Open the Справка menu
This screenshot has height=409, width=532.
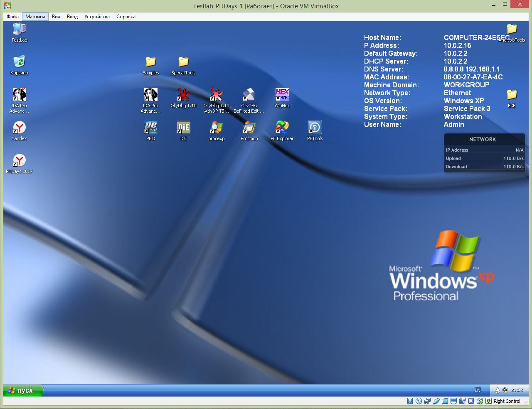coord(126,17)
